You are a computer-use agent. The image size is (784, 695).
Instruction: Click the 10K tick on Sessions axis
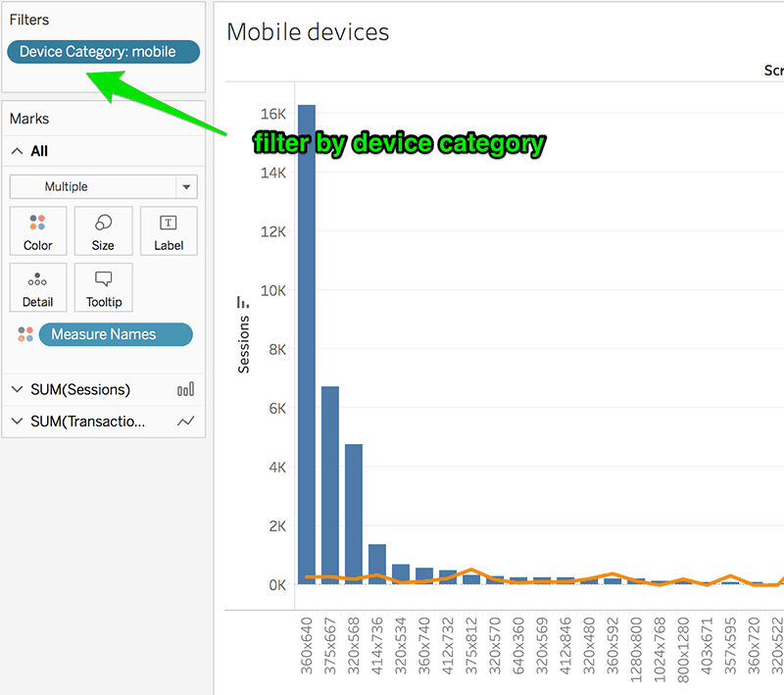tap(273, 290)
